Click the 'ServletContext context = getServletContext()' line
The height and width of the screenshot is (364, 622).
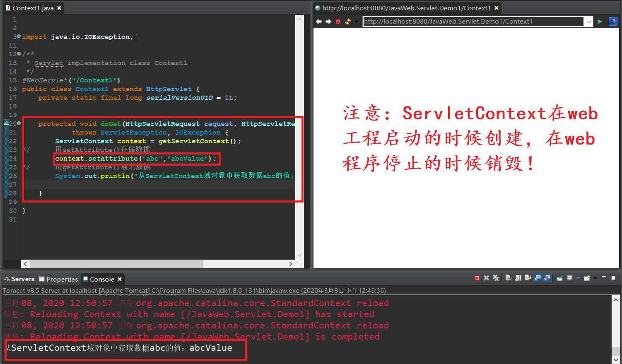[x=148, y=141]
